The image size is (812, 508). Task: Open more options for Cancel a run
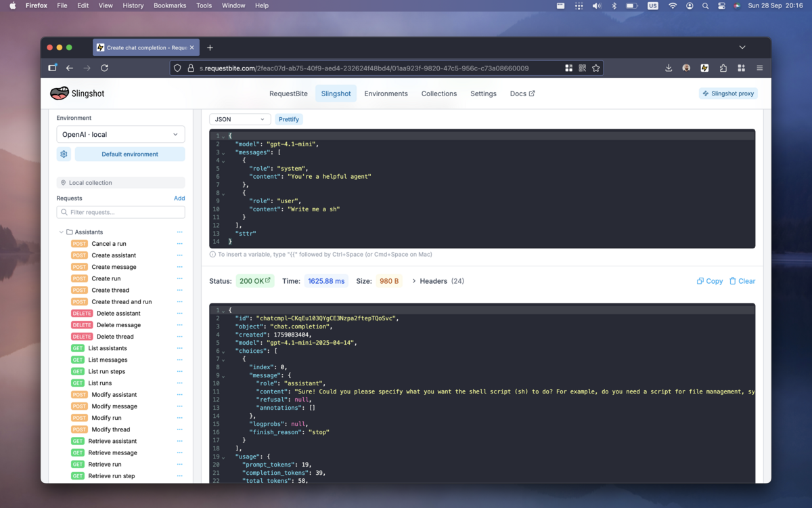point(179,244)
